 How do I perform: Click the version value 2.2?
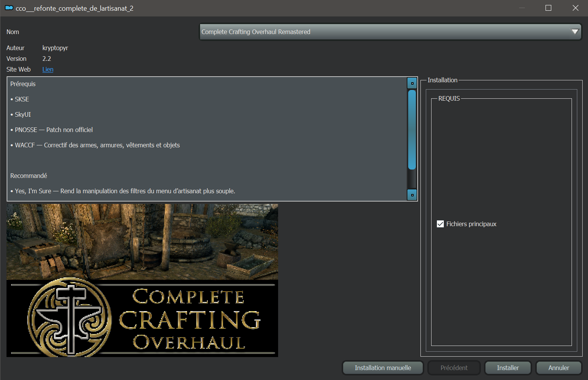(x=47, y=59)
